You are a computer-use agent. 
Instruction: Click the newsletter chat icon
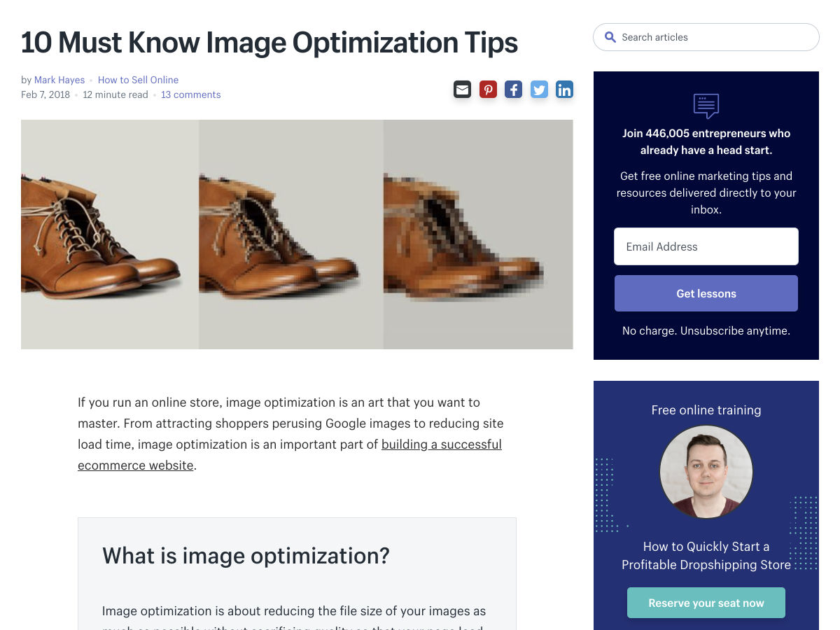tap(706, 106)
